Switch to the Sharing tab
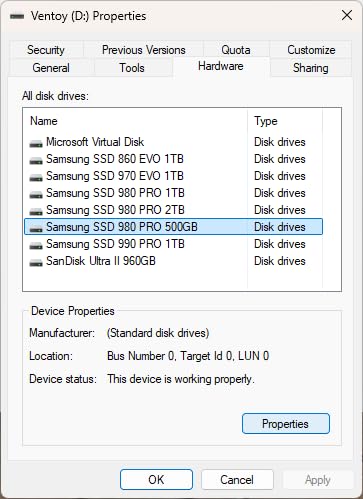 311,68
